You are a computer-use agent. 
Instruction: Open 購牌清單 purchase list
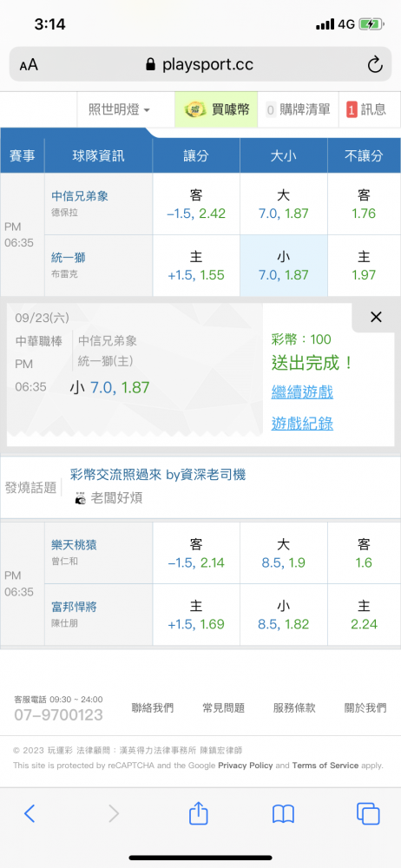[x=299, y=109]
